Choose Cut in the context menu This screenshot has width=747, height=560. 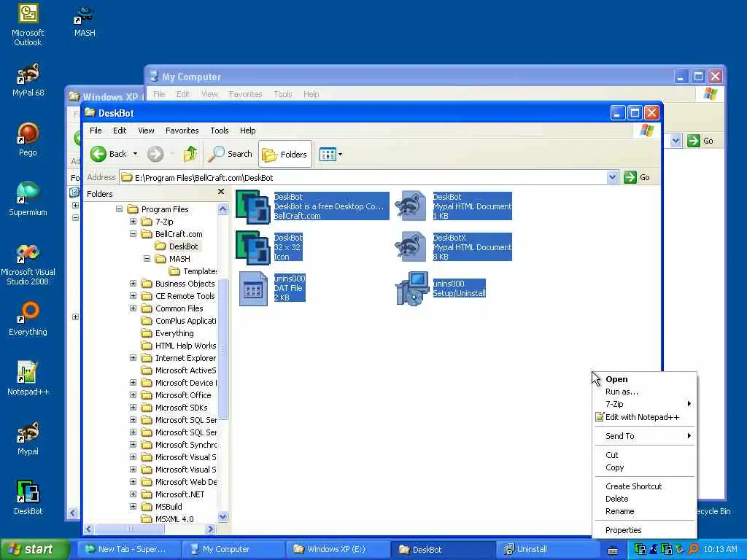coord(644,455)
